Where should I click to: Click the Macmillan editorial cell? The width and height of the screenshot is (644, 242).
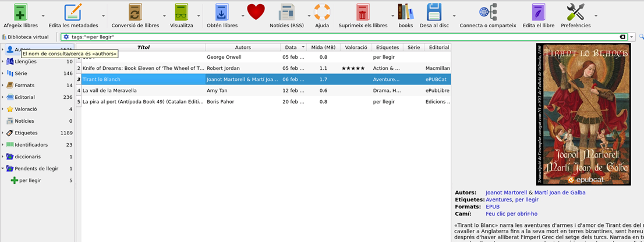[437, 68]
